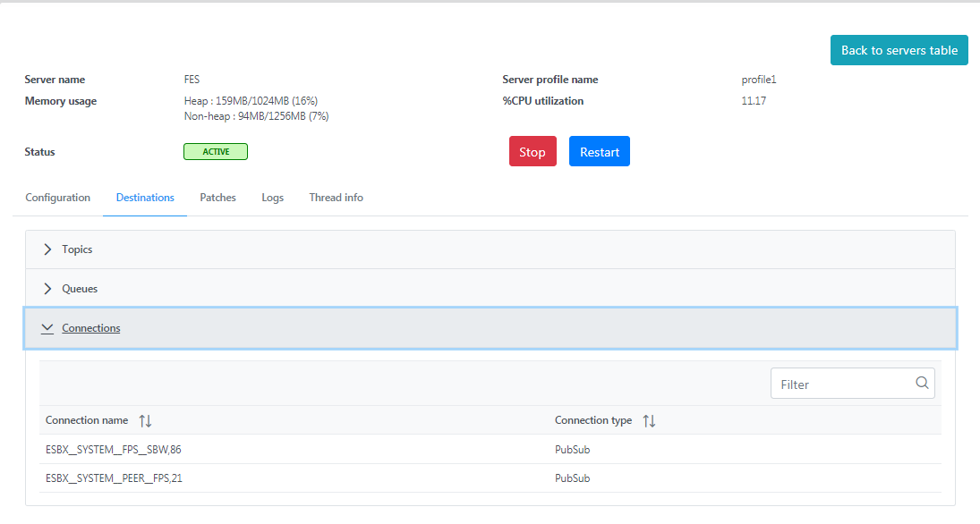Click the search magnifier icon in Filter box
The width and height of the screenshot is (980, 524).
click(922, 383)
